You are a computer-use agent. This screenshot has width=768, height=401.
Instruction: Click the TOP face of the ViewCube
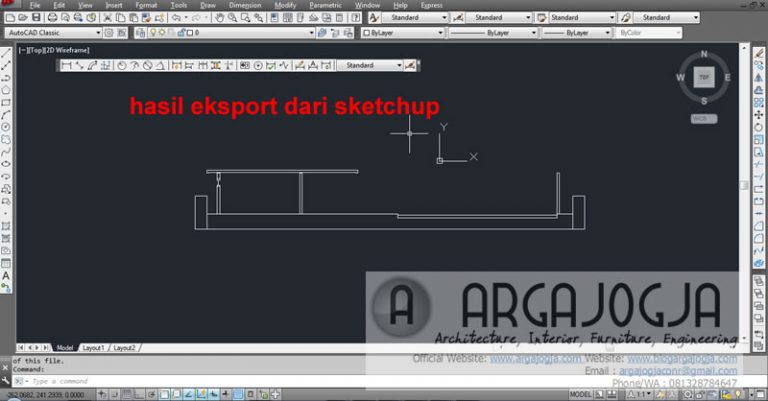pos(704,77)
